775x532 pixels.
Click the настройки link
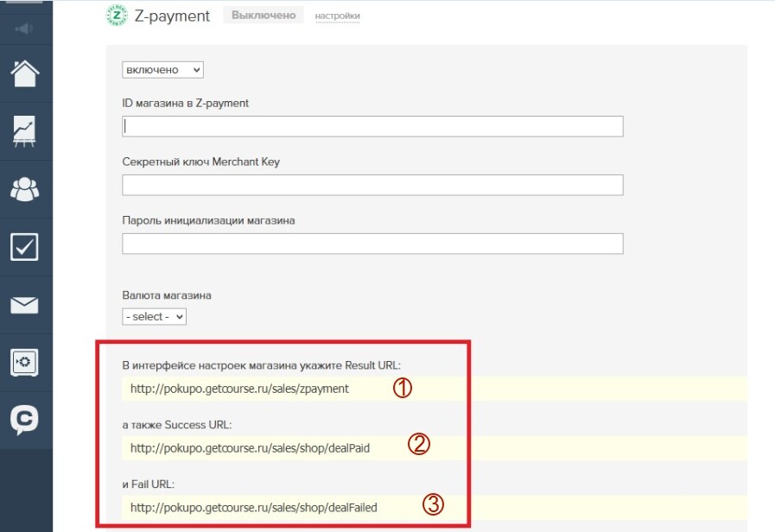coord(338,16)
